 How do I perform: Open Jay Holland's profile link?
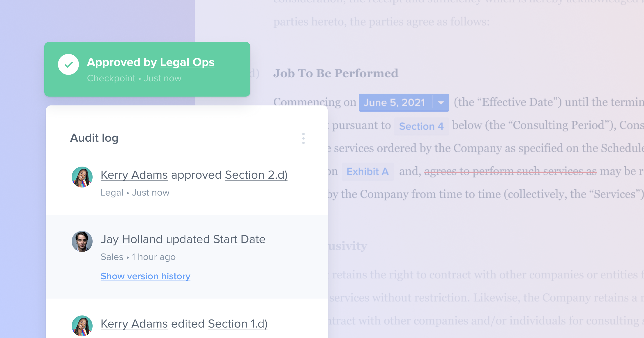131,239
